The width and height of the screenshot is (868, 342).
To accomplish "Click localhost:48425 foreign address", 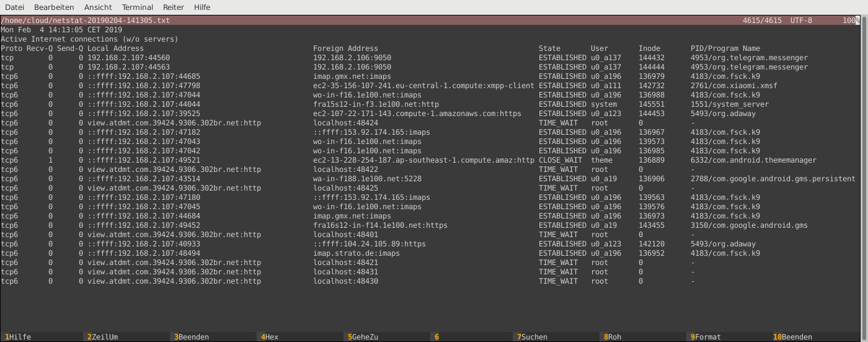I will click(x=345, y=188).
